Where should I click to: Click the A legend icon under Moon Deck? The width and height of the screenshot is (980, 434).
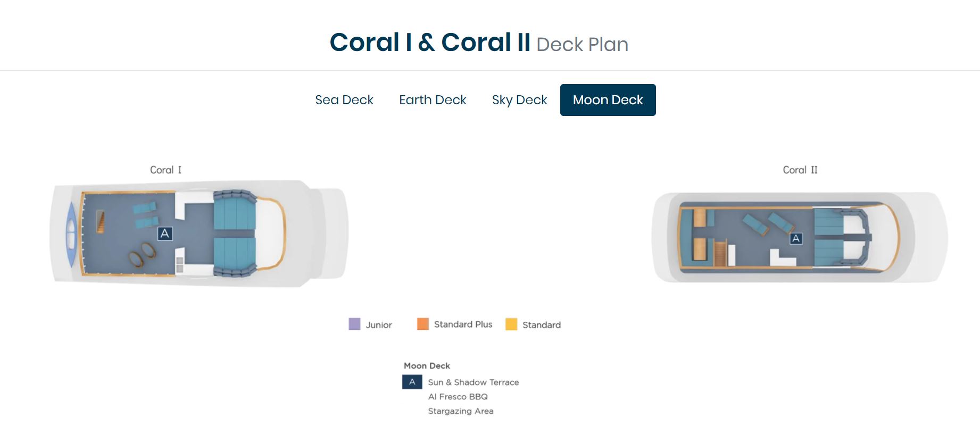coord(412,382)
